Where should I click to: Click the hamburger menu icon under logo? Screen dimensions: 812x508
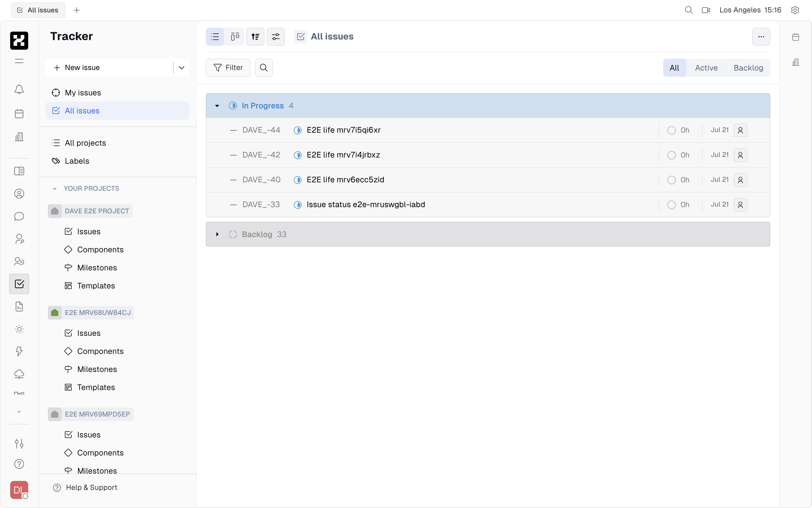[x=19, y=61]
